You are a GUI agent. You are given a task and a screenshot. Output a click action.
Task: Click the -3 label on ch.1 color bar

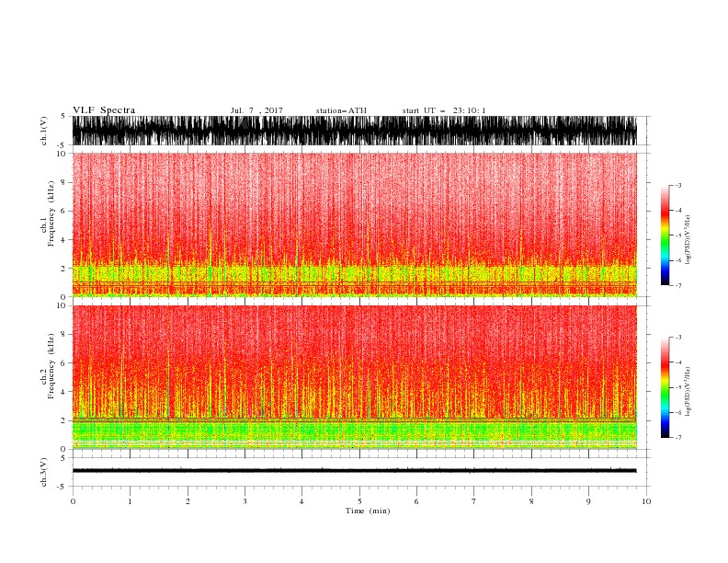tap(678, 185)
